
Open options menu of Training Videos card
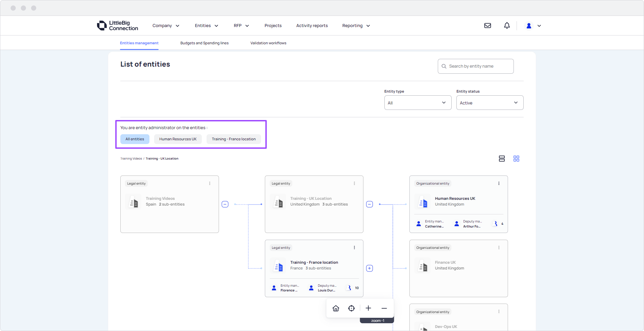click(210, 183)
